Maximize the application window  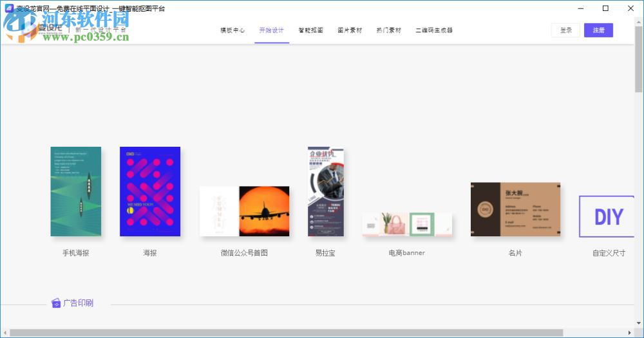click(605, 8)
